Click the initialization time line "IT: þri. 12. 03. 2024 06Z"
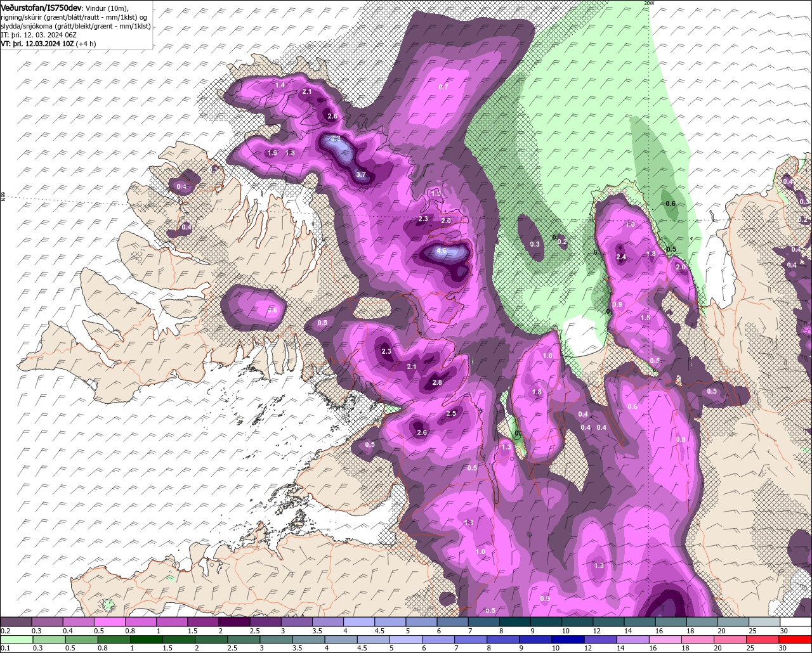Screen dimensions: 812x653 [x=39, y=35]
